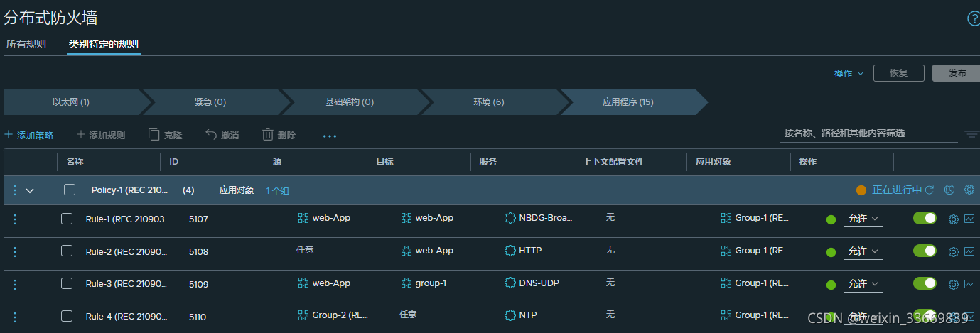Check the Rule-2 row checkbox

coord(67,251)
